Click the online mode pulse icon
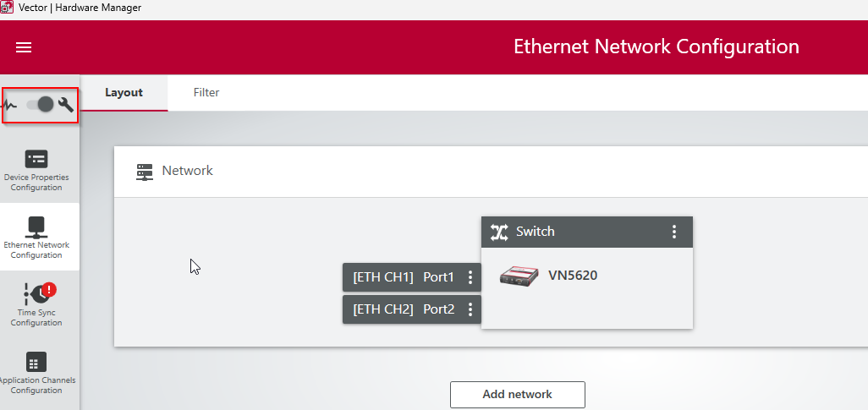 pos(10,105)
